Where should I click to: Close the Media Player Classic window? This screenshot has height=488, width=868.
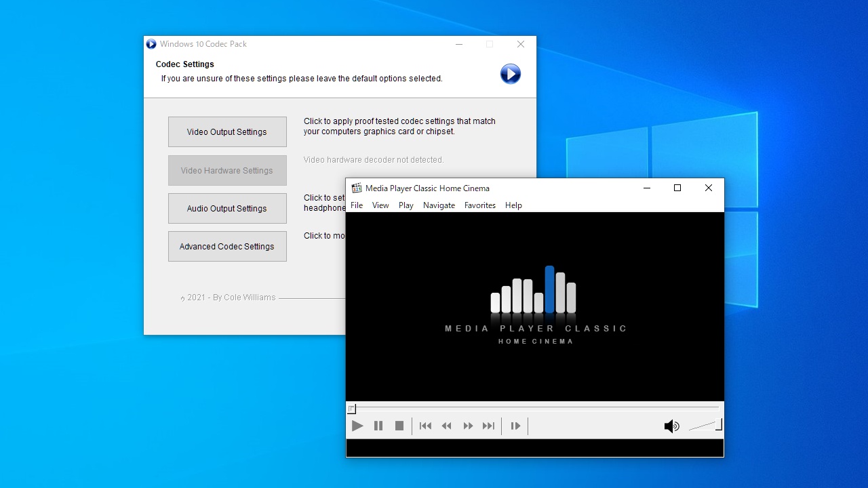click(x=708, y=188)
